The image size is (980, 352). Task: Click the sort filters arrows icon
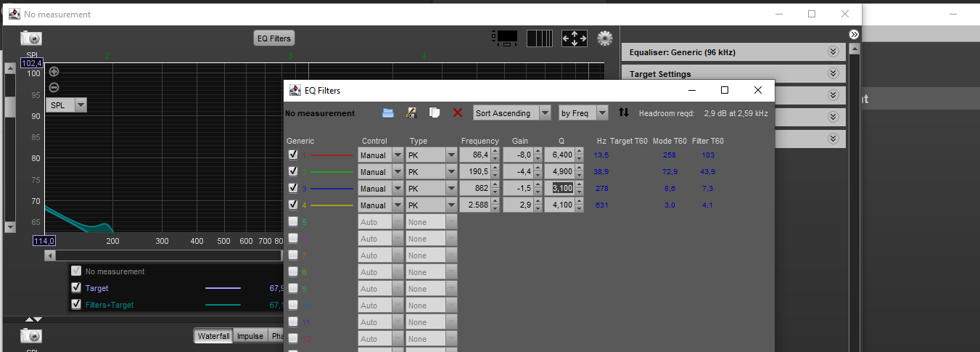[x=624, y=112]
